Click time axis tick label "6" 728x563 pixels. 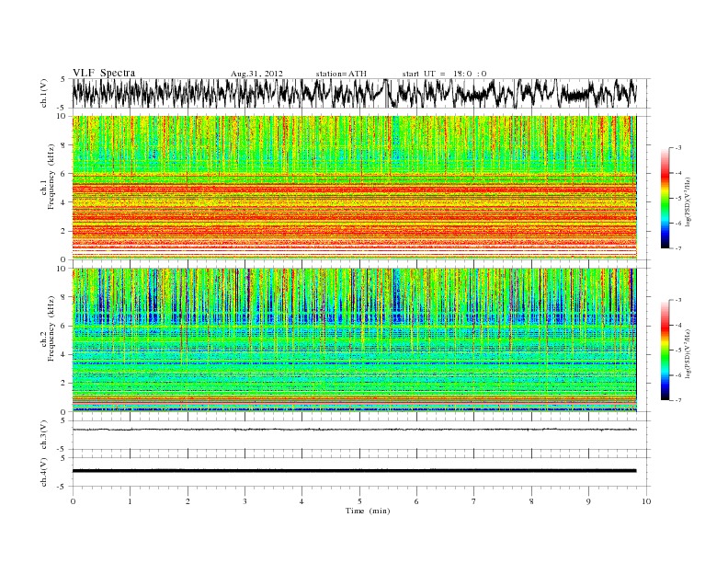click(416, 501)
